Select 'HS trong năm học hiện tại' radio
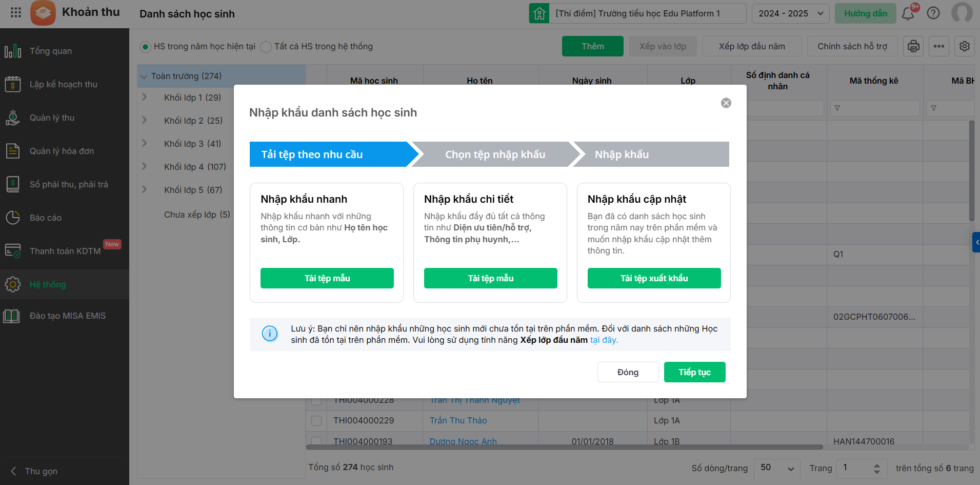The image size is (980, 485). tap(146, 47)
